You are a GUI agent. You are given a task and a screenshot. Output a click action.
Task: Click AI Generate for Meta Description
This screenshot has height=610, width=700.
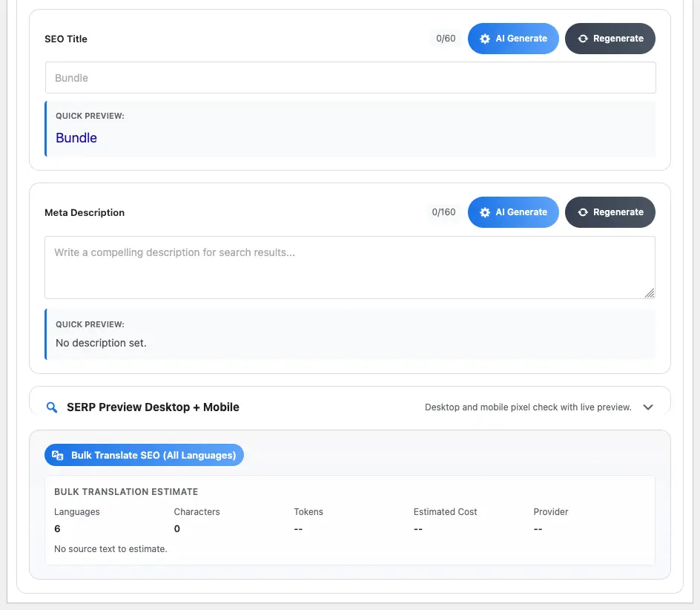pyautogui.click(x=513, y=212)
